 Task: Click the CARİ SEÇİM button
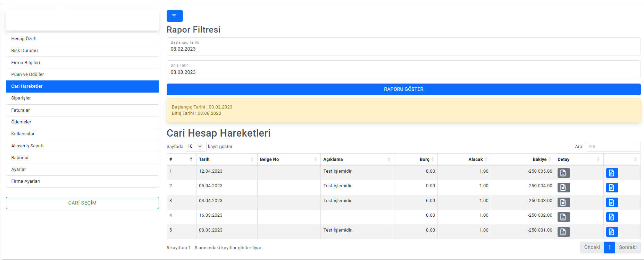click(x=82, y=203)
